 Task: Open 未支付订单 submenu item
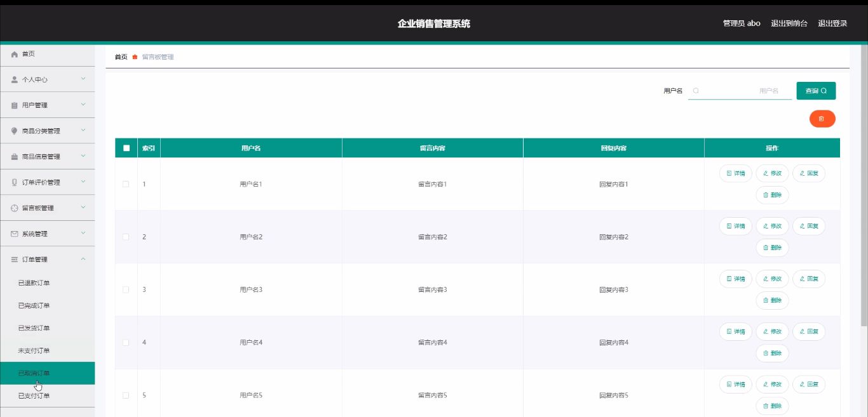[47, 351]
